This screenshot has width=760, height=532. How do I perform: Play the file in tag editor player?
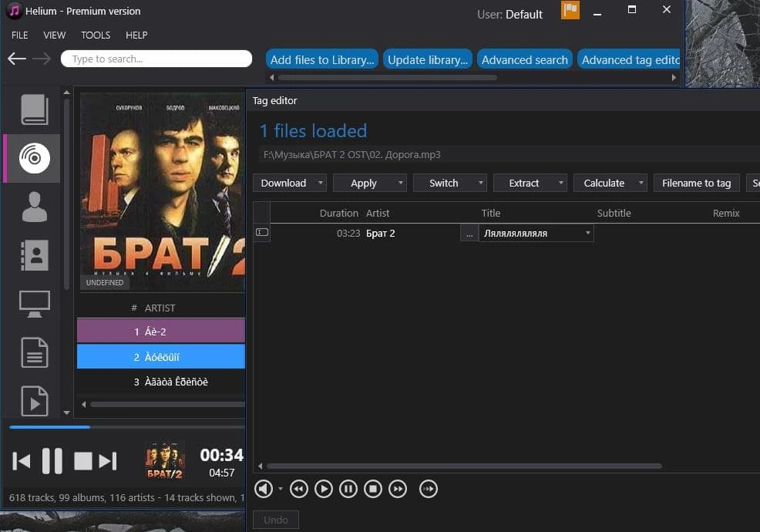pos(324,489)
